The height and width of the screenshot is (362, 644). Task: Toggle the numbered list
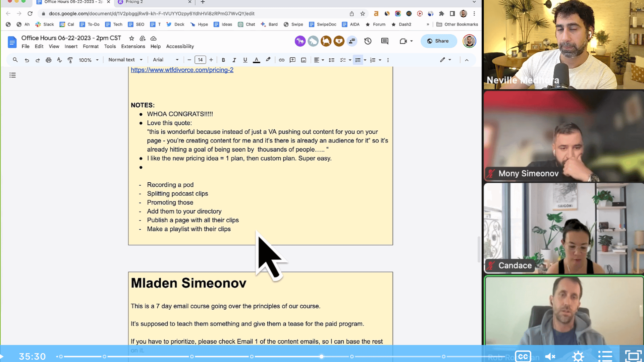[x=373, y=60]
